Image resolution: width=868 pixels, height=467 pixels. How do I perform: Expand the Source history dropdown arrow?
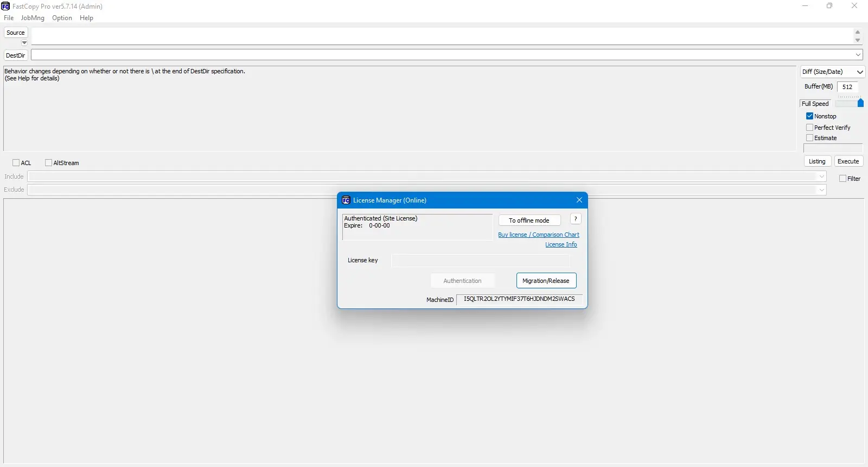[x=24, y=43]
